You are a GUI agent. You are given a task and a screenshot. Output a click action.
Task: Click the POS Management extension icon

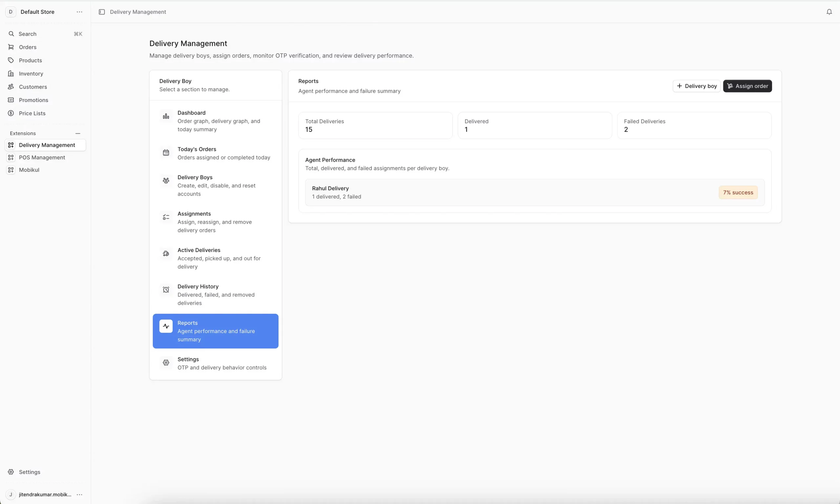coord(11,157)
